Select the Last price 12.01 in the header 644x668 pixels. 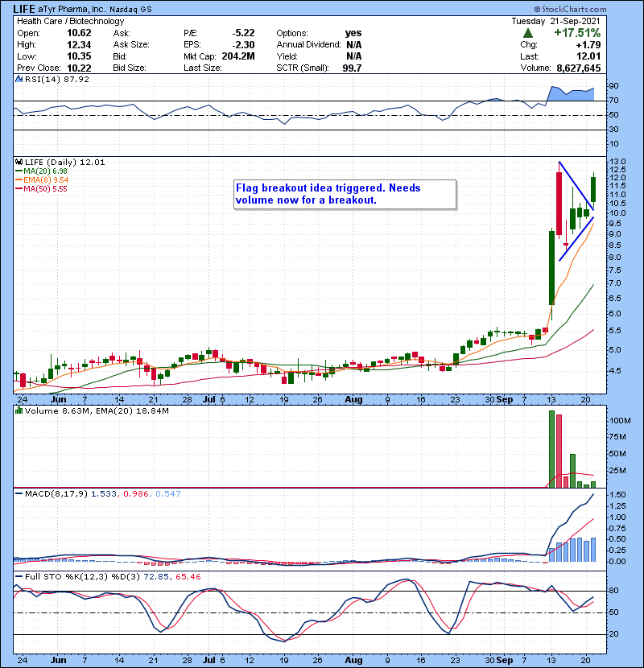pyautogui.click(x=588, y=56)
